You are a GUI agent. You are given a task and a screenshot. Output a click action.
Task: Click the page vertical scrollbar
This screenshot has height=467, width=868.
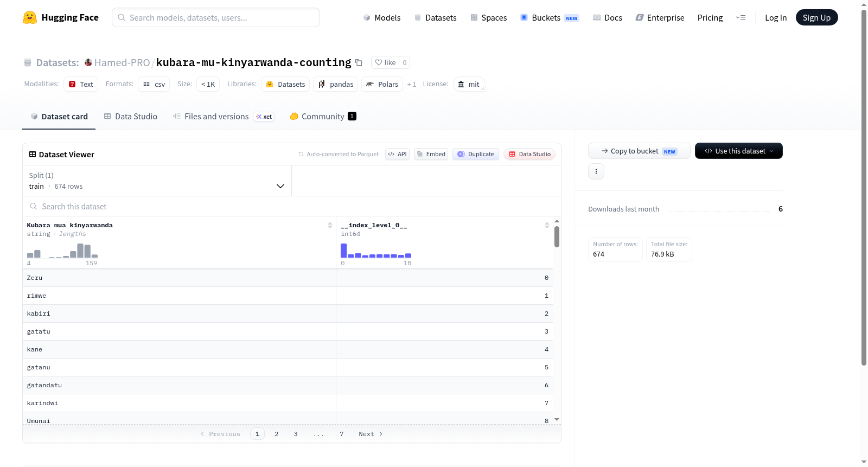[864, 188]
